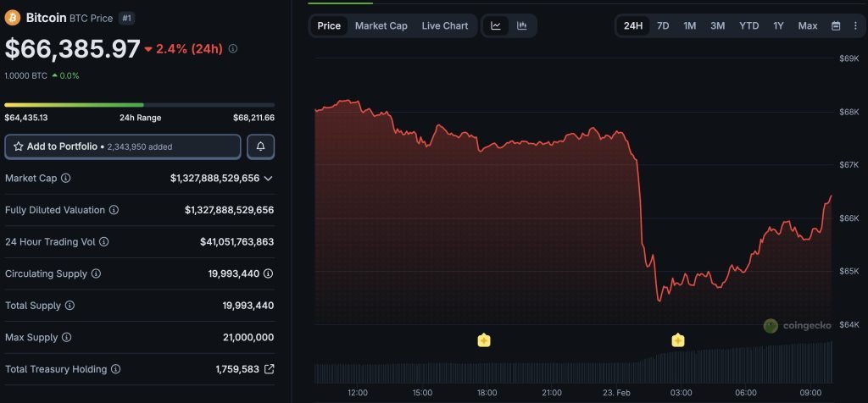Click the Bitcoin logo icon
This screenshot has height=403, width=868.
[13, 18]
